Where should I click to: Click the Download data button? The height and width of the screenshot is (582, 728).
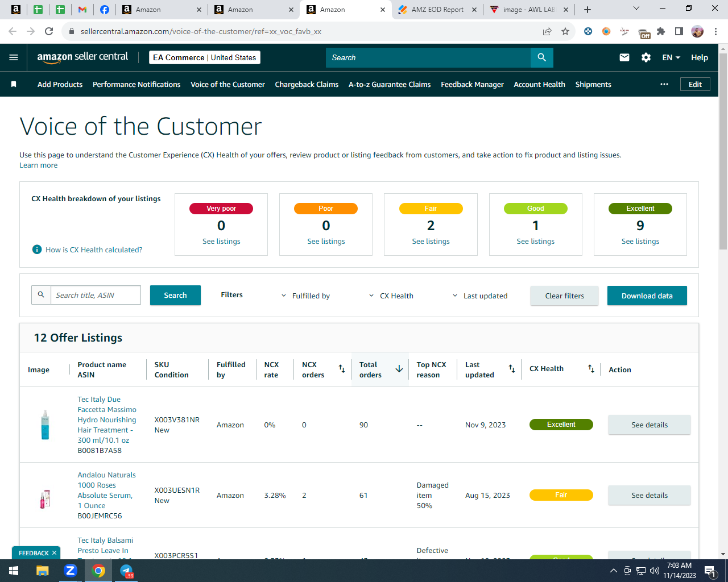click(x=647, y=296)
